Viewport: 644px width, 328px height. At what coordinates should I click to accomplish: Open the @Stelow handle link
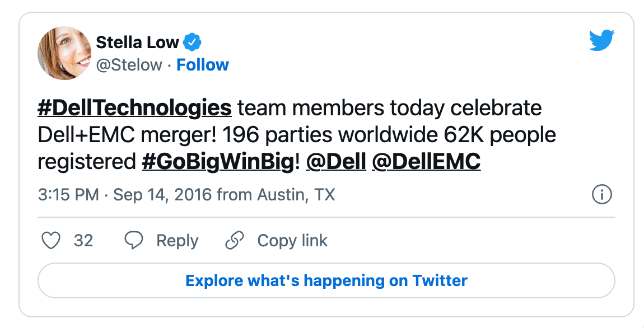click(129, 65)
